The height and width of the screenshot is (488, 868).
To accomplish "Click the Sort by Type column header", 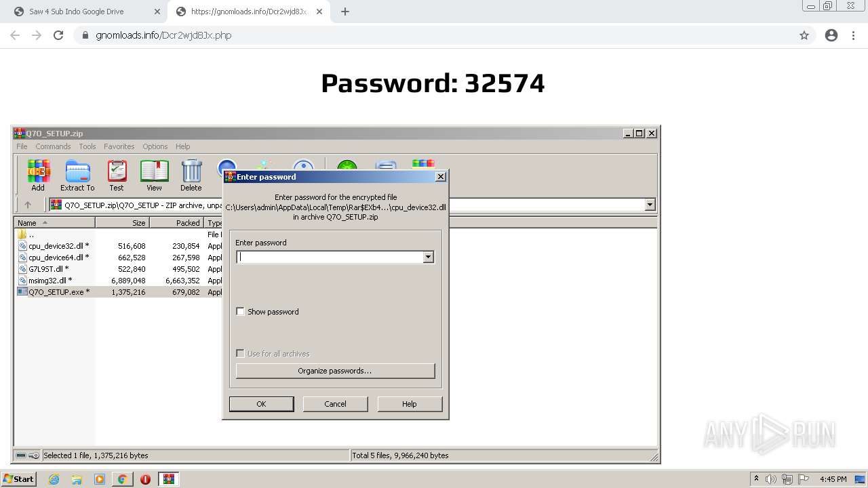I will point(214,223).
